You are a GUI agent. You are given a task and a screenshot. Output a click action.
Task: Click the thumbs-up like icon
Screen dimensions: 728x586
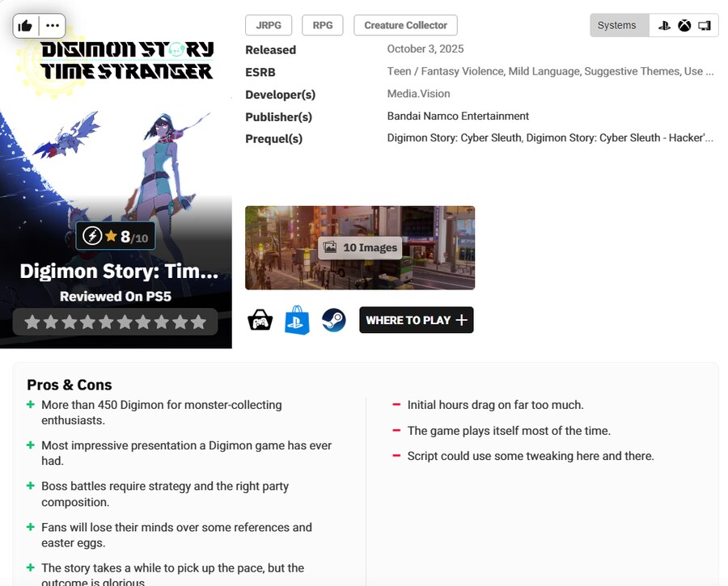tap(25, 26)
